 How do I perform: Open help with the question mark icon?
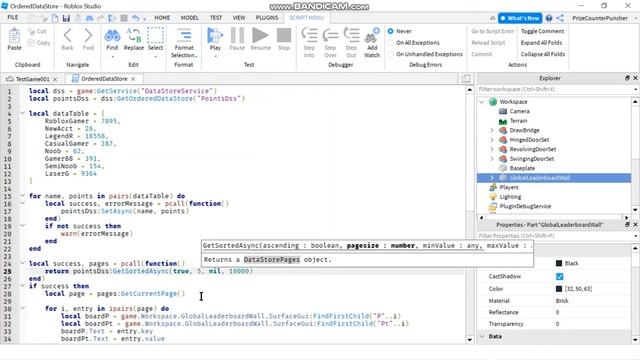[549, 18]
